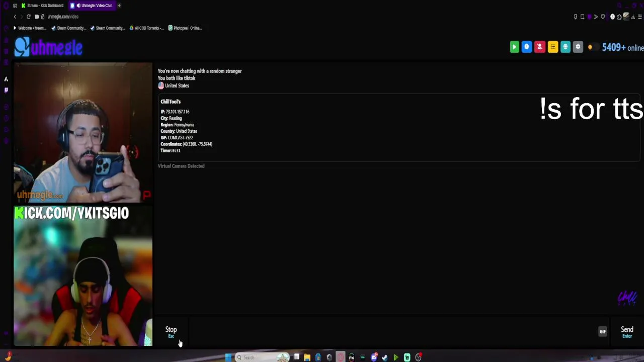Image resolution: width=644 pixels, height=362 pixels.
Task: Open Steam from the taskbar
Action: pos(385,357)
